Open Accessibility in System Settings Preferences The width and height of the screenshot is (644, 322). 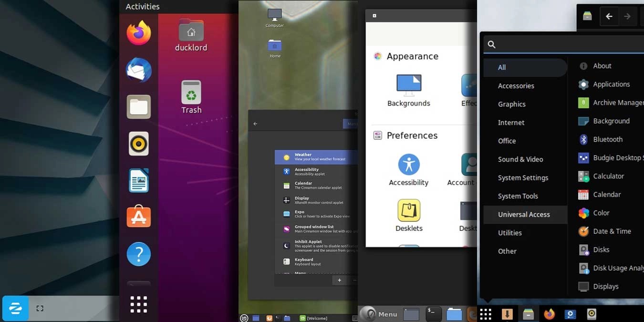tap(409, 170)
